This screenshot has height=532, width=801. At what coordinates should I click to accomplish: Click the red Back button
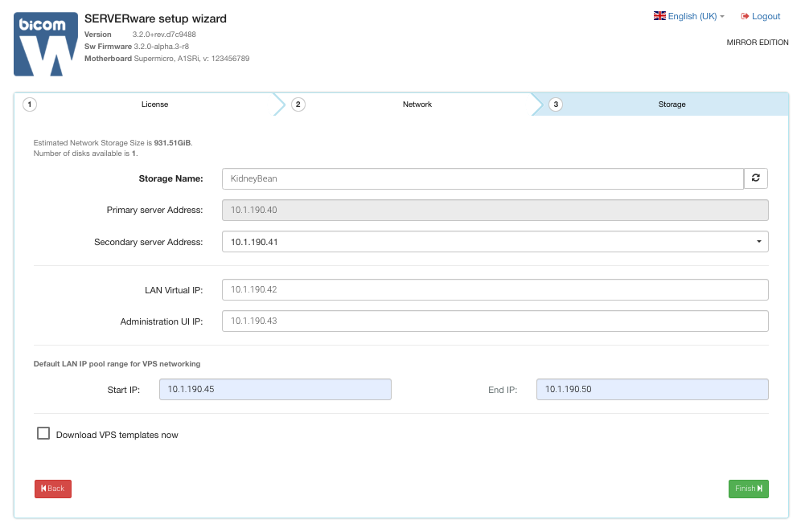point(53,489)
